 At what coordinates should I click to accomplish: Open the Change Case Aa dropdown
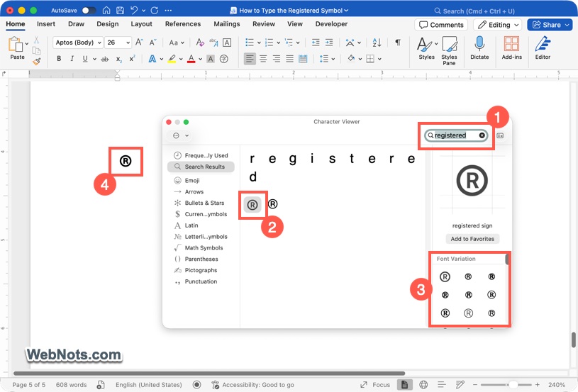click(176, 43)
